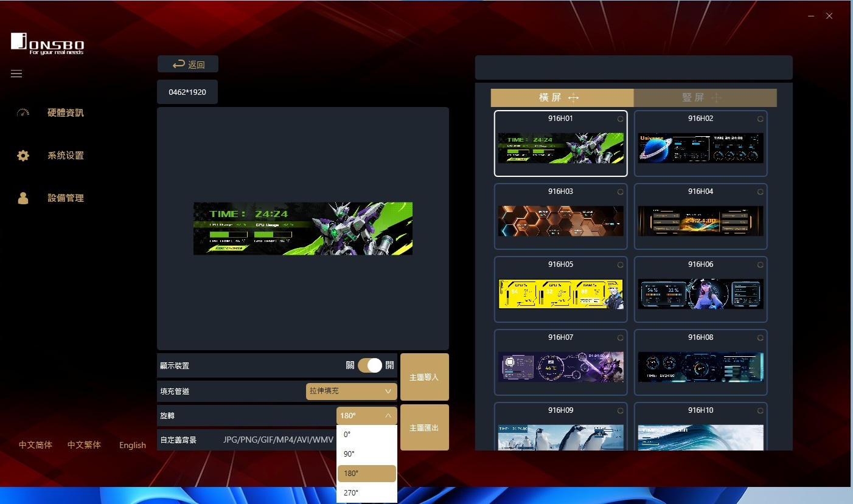
Task: Click the radio circle on 916H09
Action: click(x=620, y=411)
